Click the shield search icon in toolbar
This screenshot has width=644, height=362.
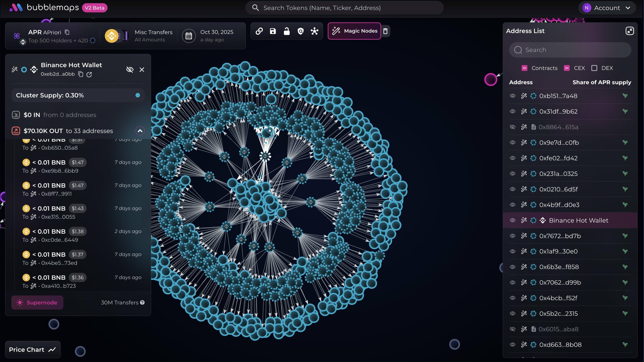300,31
